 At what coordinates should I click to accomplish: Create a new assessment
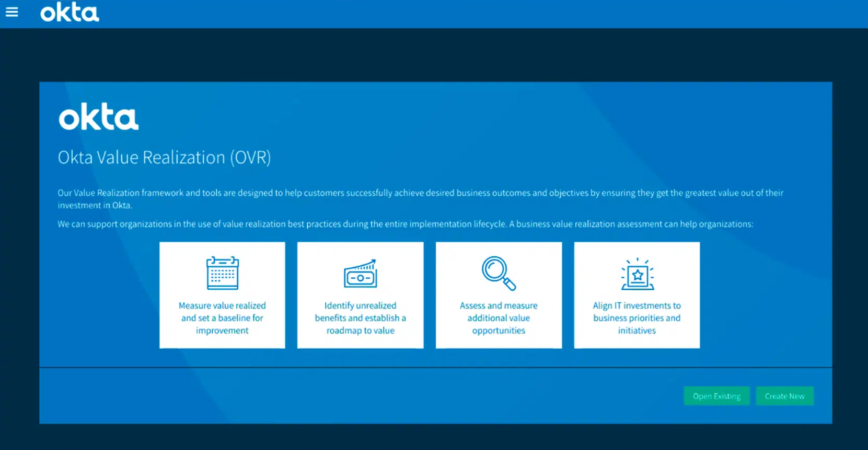click(784, 396)
